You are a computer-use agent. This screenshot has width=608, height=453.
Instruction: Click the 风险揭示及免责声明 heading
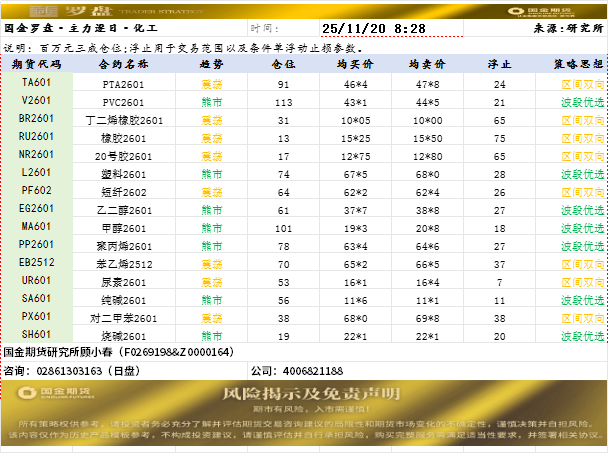[311, 394]
